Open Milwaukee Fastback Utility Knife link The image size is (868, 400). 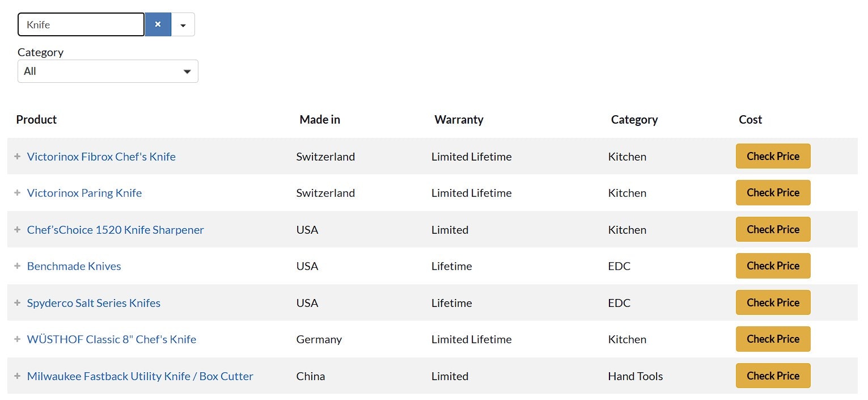click(x=140, y=376)
